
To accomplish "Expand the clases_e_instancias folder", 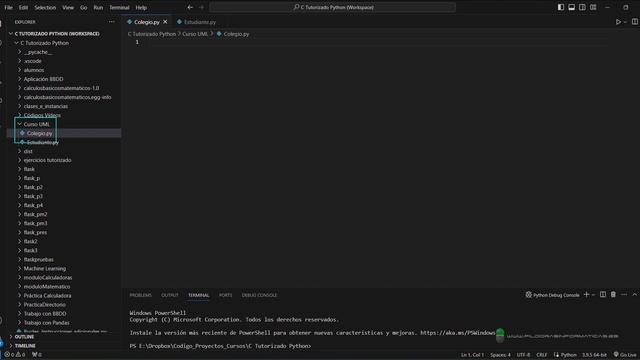I will tap(46, 106).
